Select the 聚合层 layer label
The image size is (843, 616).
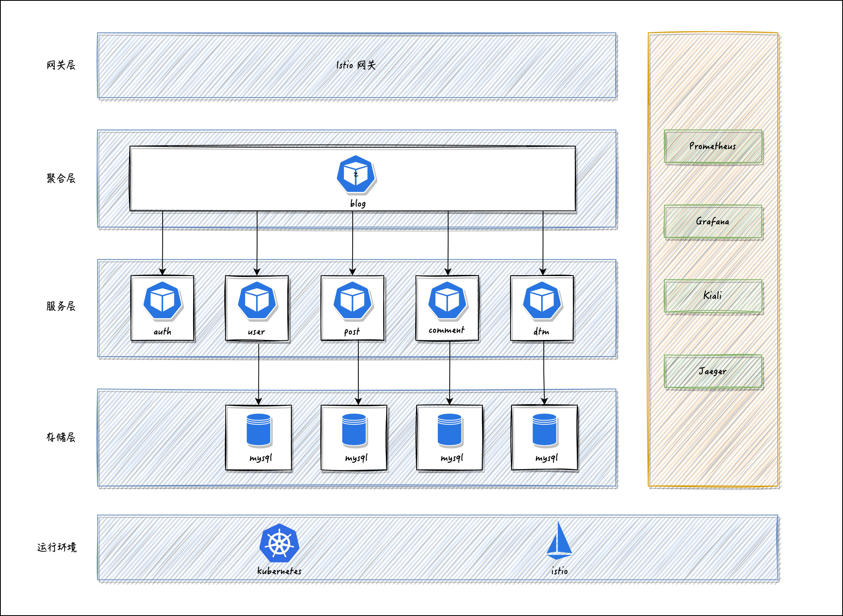click(61, 179)
